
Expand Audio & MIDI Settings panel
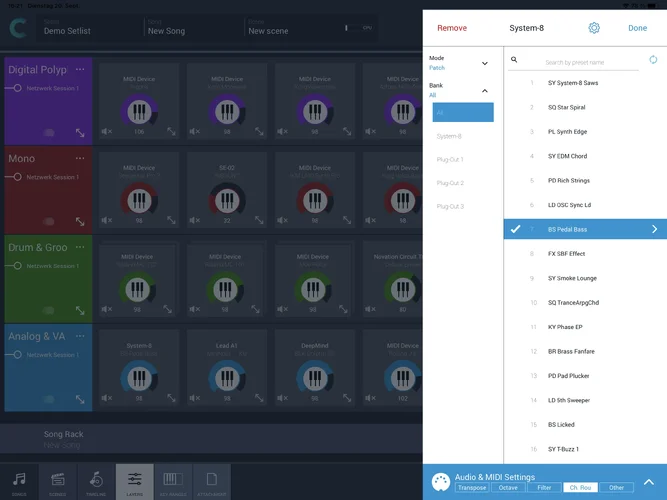click(648, 482)
